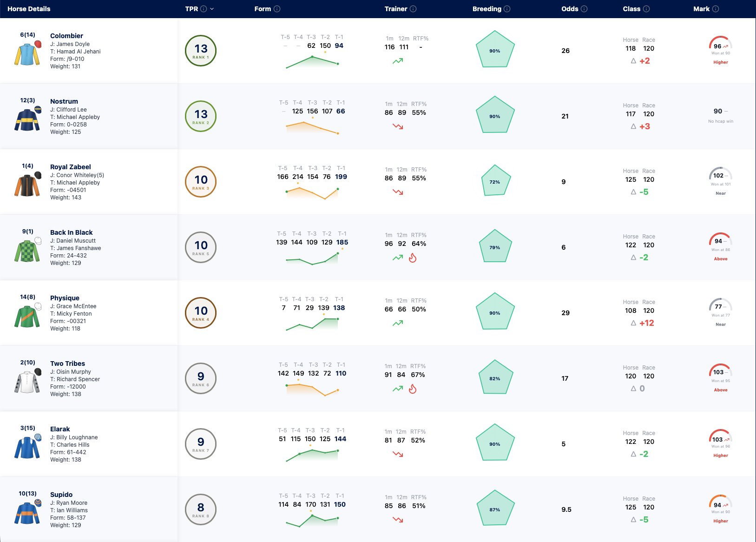Click the Odds column info icon
The height and width of the screenshot is (542, 756).
point(584,9)
